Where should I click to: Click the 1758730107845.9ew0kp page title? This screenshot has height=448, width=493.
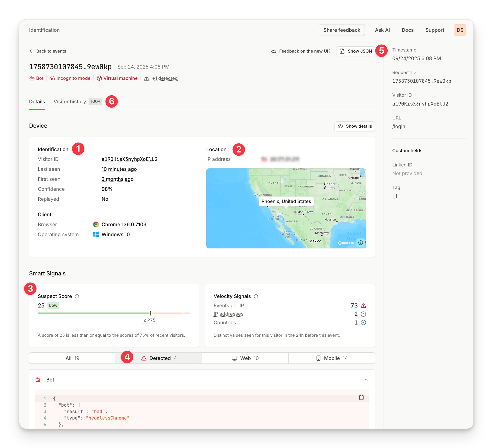pos(70,67)
